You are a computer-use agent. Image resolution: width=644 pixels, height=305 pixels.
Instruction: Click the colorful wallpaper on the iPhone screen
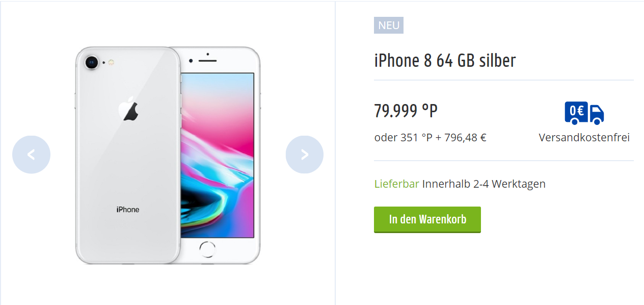click(x=218, y=155)
